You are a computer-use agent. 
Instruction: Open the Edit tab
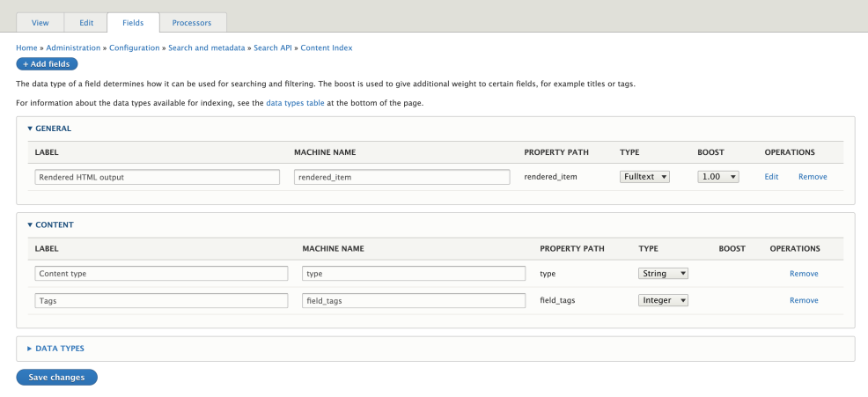(85, 23)
